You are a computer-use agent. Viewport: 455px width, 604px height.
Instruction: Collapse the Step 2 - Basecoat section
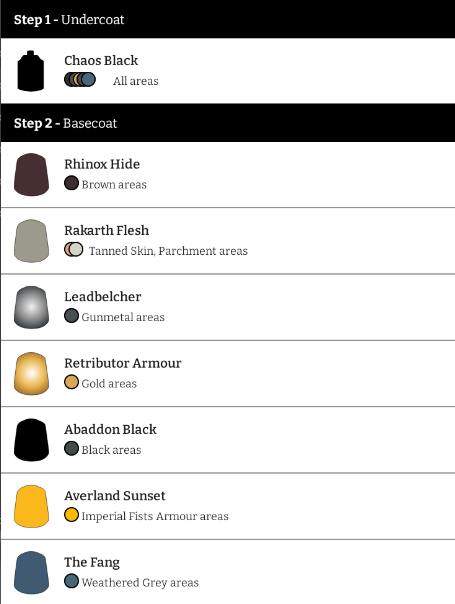click(228, 123)
